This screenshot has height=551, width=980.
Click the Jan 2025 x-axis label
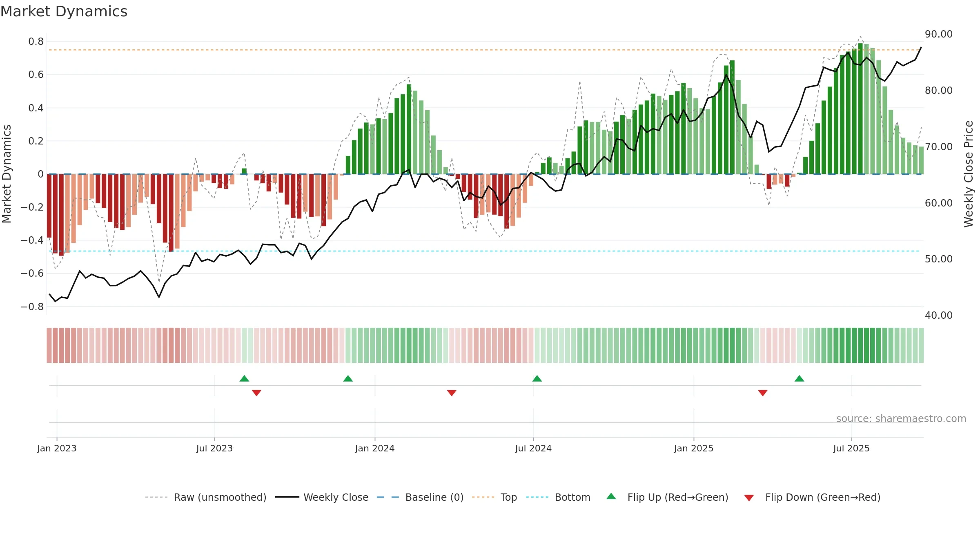point(694,448)
